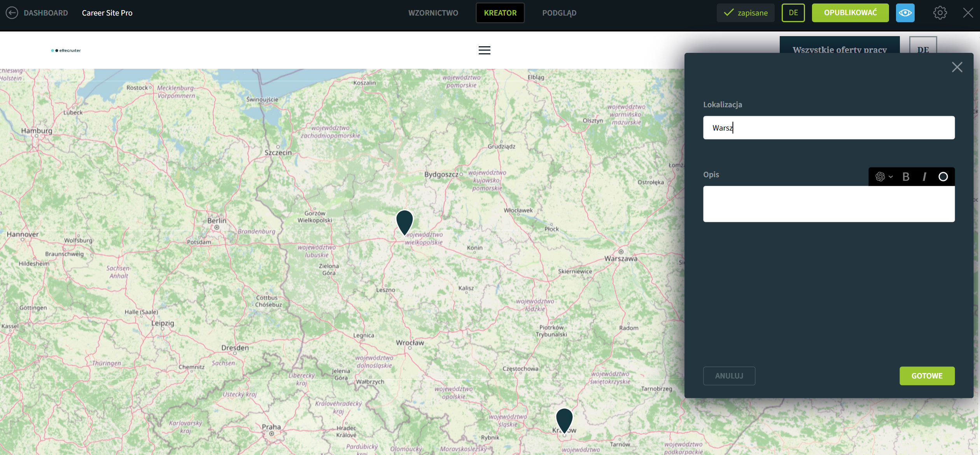
Task: Open the settings gear icon
Action: (940, 13)
